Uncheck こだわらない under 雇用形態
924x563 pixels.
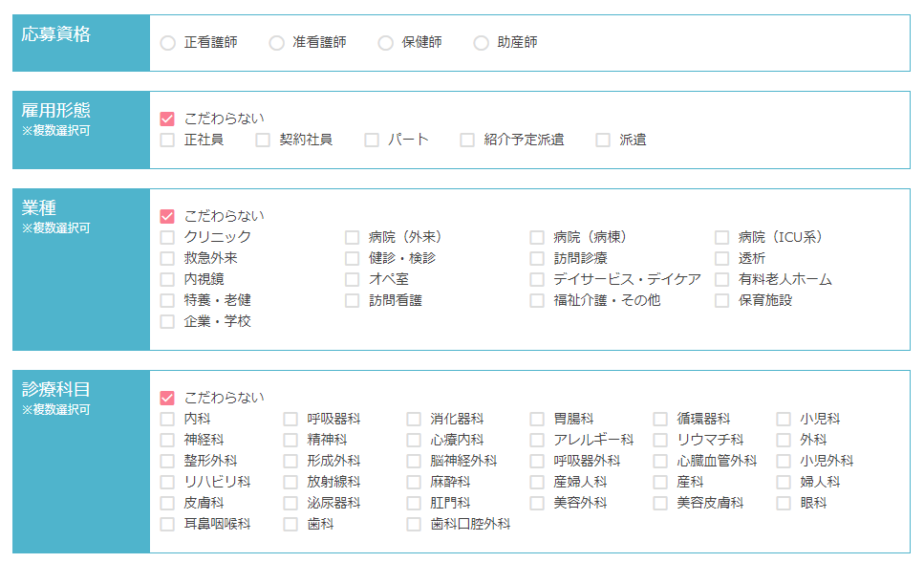[167, 119]
